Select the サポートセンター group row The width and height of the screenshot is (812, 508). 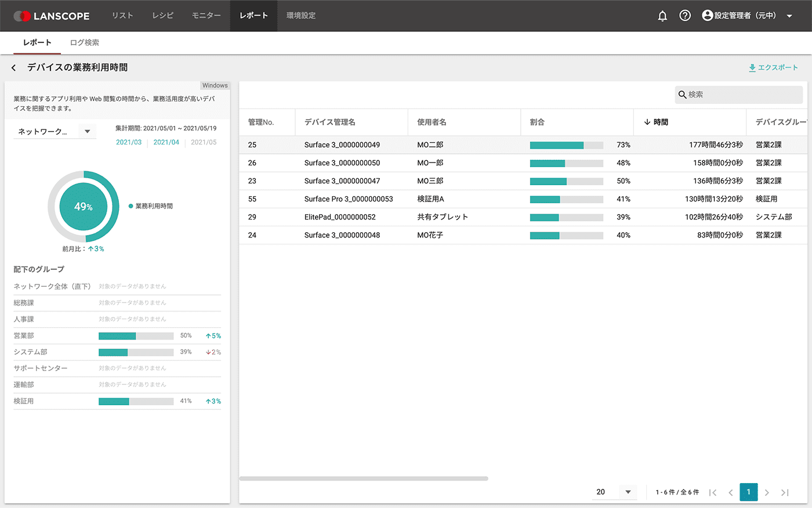point(117,369)
